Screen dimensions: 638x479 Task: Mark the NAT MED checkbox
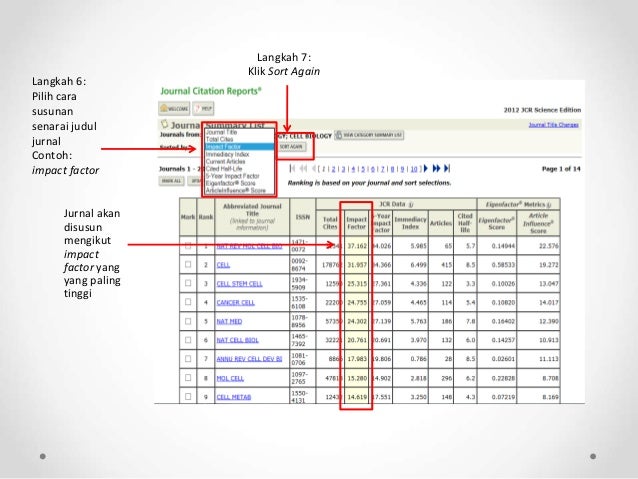(188, 321)
